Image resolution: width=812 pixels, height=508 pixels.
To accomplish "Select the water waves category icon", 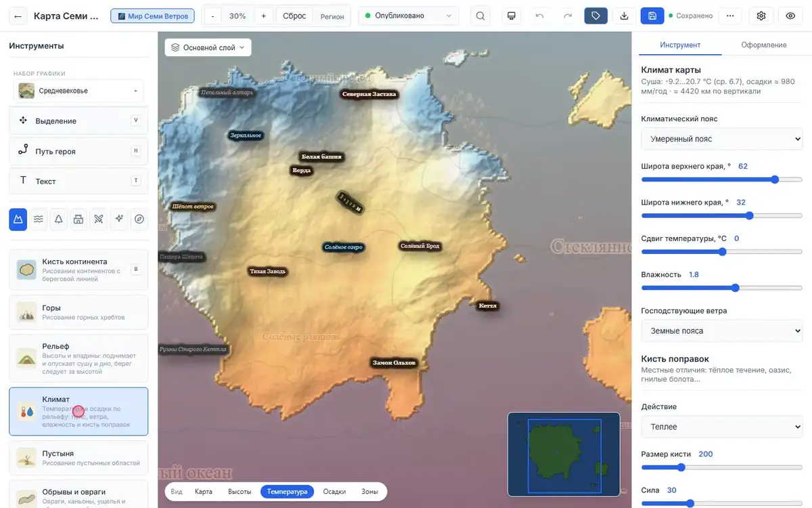I will coord(39,219).
